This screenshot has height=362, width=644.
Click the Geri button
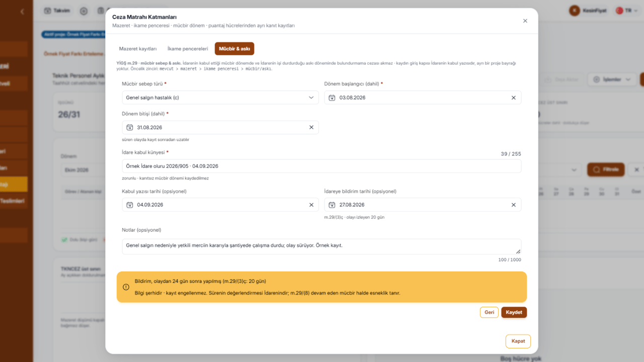489,312
